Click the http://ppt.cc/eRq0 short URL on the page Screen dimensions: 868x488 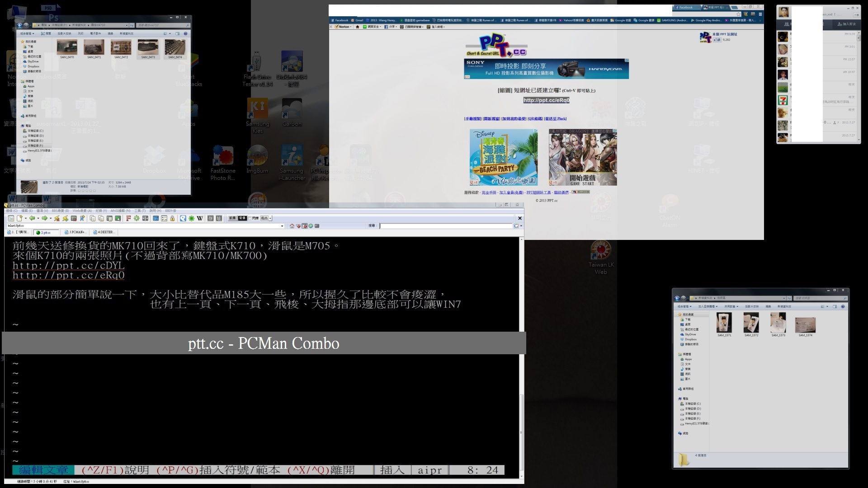tap(546, 100)
